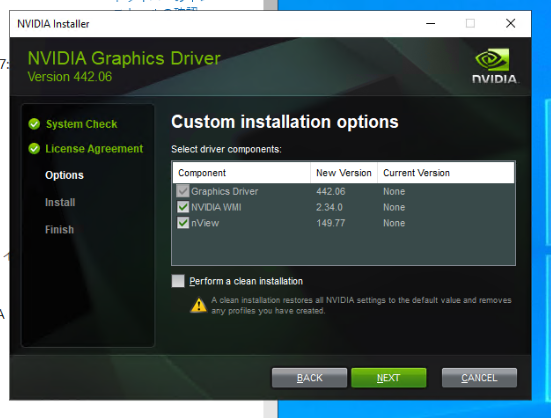Select the nView row in components list
Screen dimensions: 551x418
coord(343,223)
